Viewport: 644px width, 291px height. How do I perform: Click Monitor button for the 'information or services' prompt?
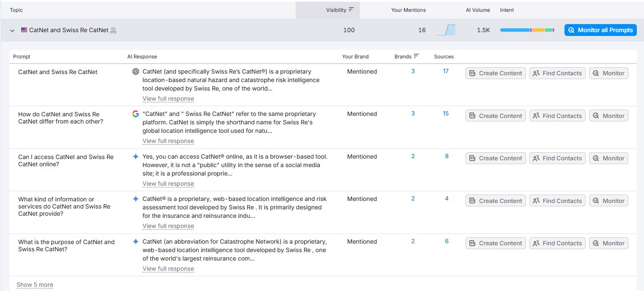608,201
